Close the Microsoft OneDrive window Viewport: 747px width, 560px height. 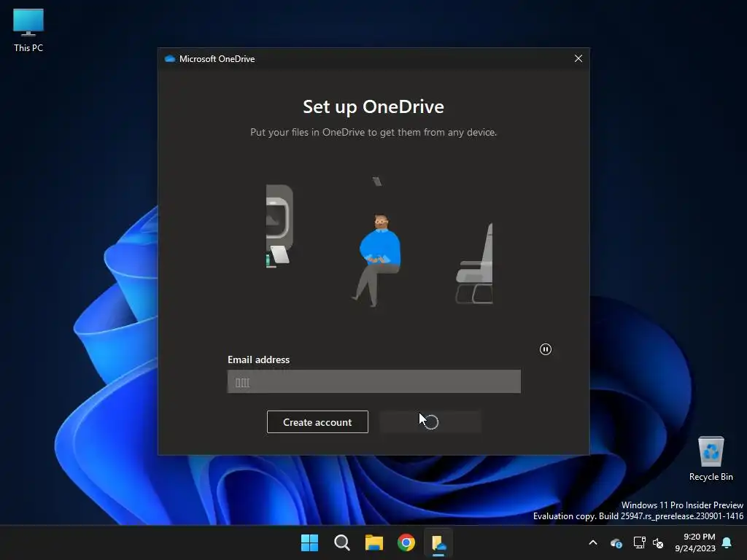[578, 58]
